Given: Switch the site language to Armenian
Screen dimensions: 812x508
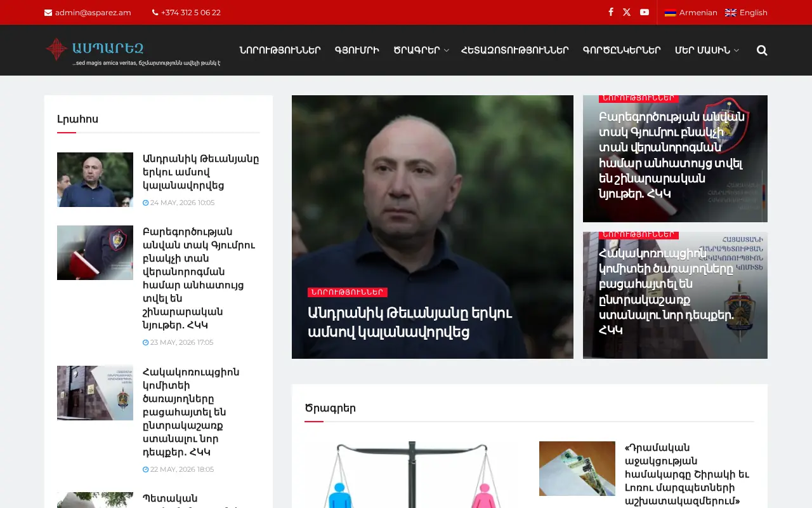Looking at the screenshot, I should (691, 13).
